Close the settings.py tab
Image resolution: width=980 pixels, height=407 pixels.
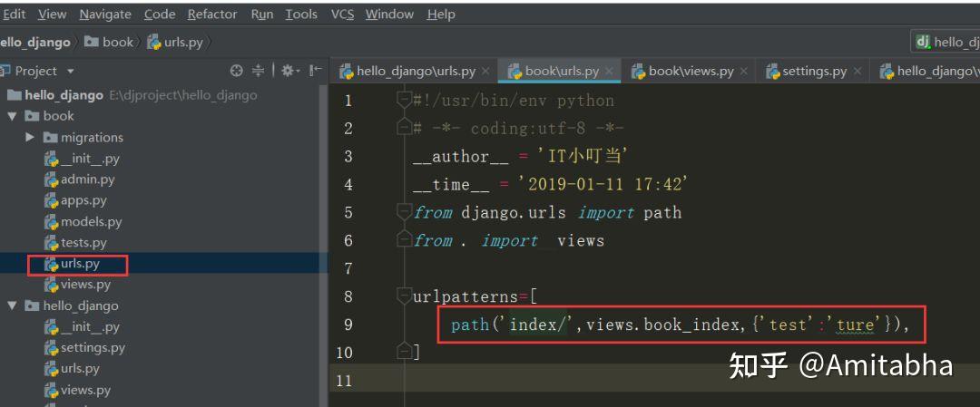(x=857, y=72)
